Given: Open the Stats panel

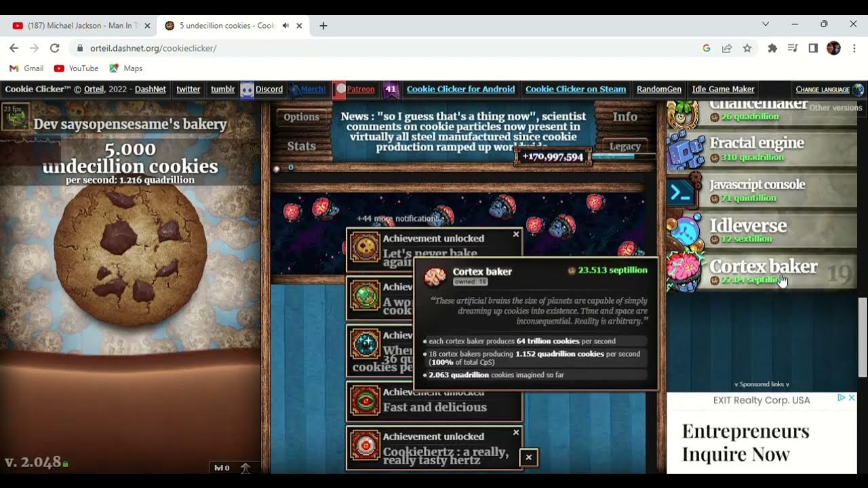Looking at the screenshot, I should pyautogui.click(x=301, y=146).
